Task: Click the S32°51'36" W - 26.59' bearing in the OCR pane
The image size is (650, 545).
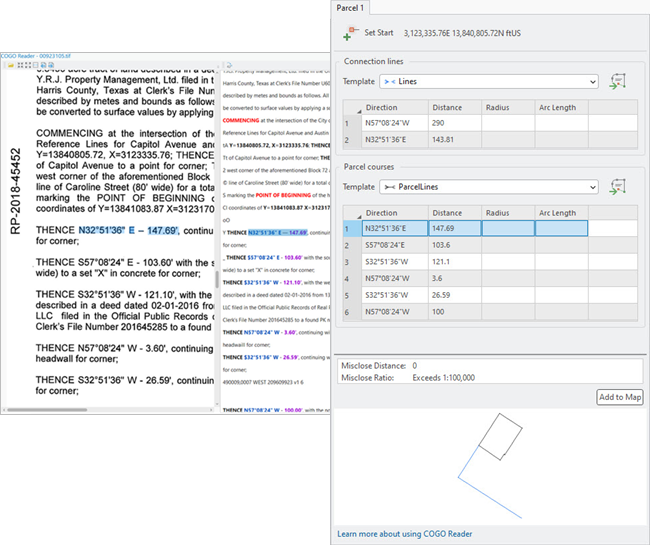Action: click(x=271, y=357)
